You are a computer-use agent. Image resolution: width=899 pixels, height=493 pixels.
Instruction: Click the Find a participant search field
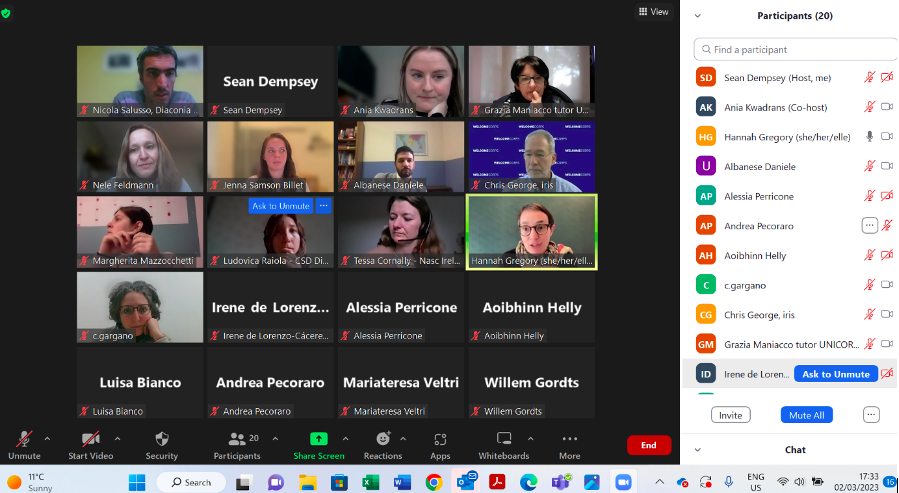795,49
